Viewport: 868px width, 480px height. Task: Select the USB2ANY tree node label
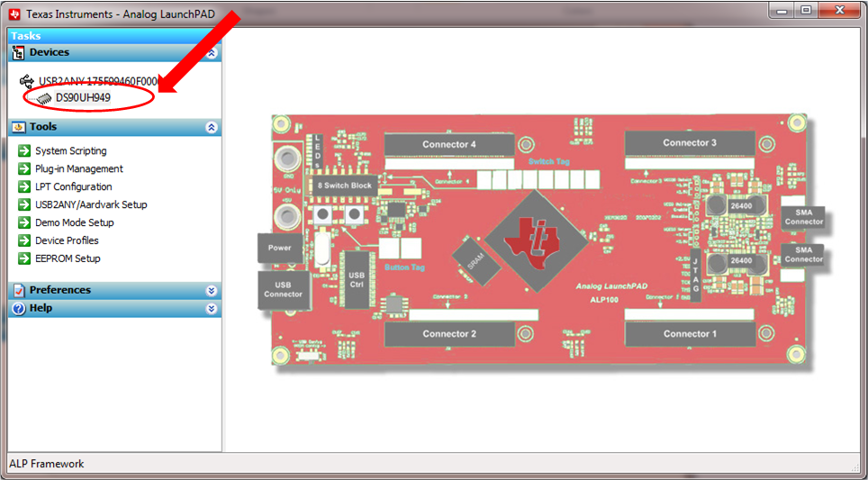point(98,81)
